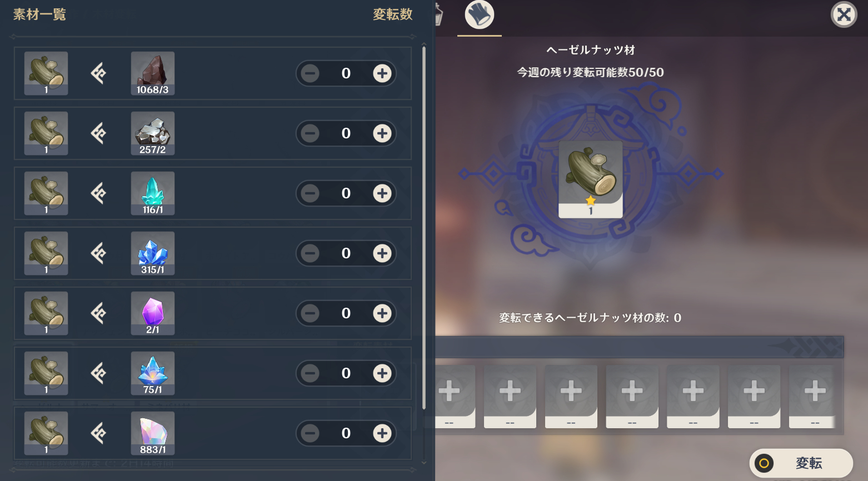Click the count field of the 75/1 row
868x481 pixels.
(346, 373)
